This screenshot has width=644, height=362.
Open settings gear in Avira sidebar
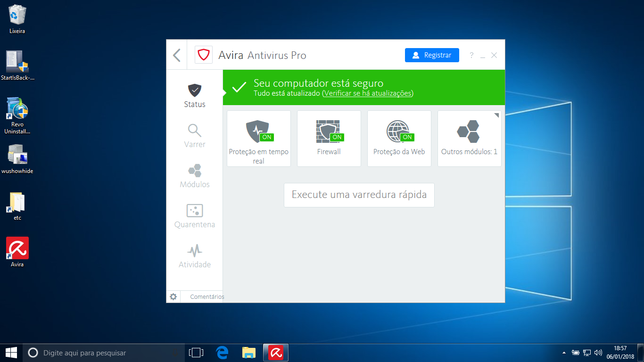[x=173, y=296]
